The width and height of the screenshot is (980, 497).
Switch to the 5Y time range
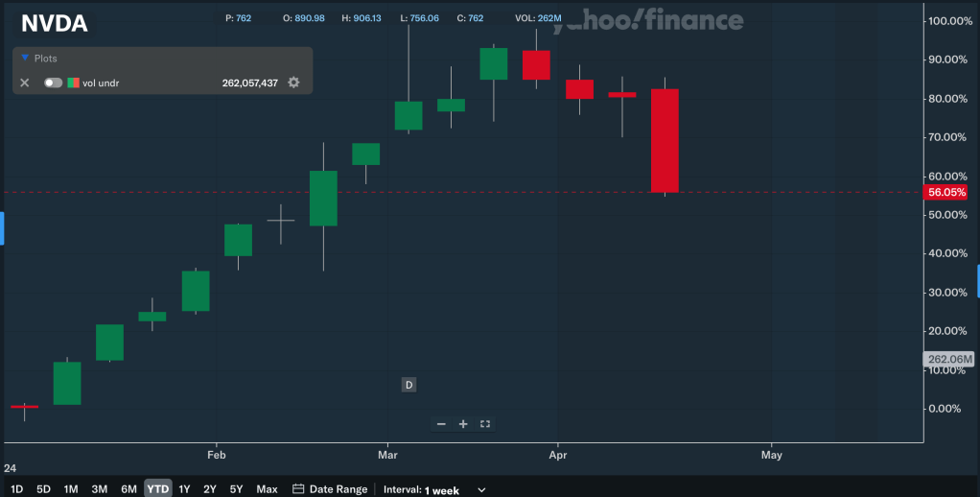(x=236, y=489)
